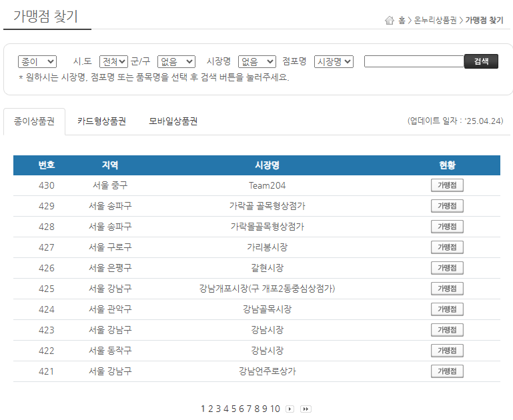Open 가맹점 button for 가리봉시장
The height and width of the screenshot is (420, 513).
[x=447, y=247]
